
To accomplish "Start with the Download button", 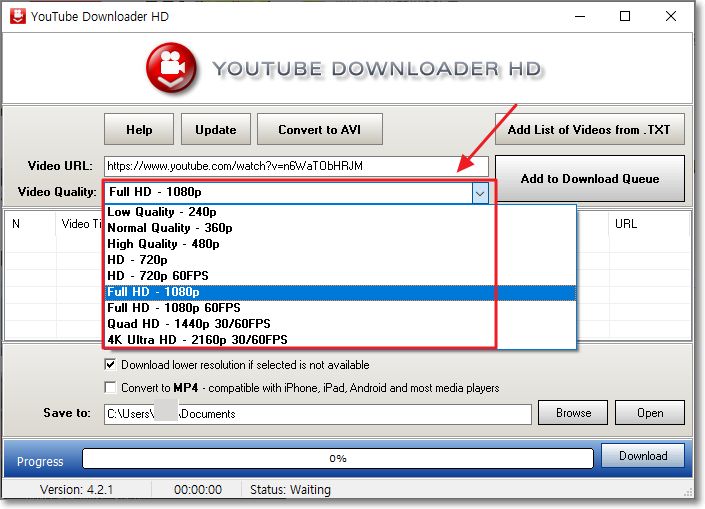I will click(x=643, y=456).
